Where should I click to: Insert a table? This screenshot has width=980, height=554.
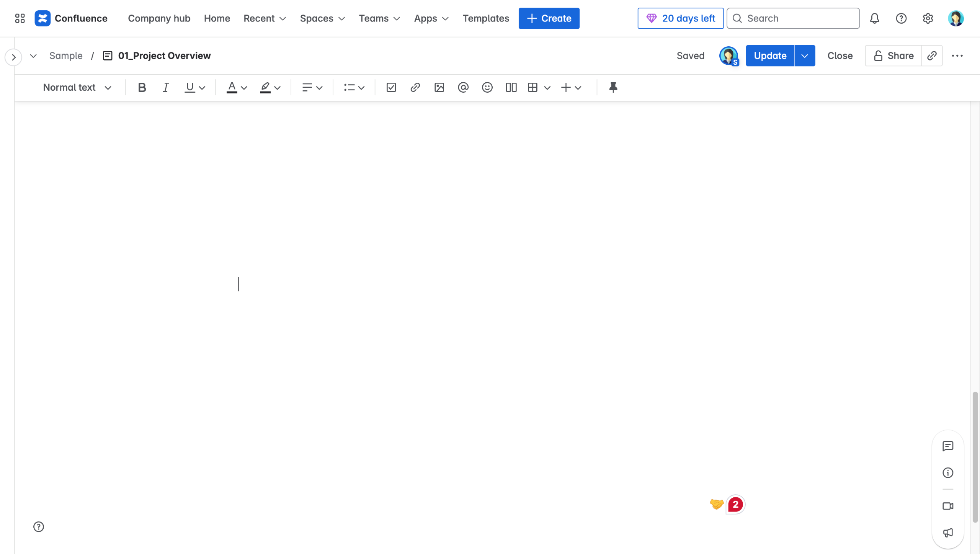pos(532,88)
